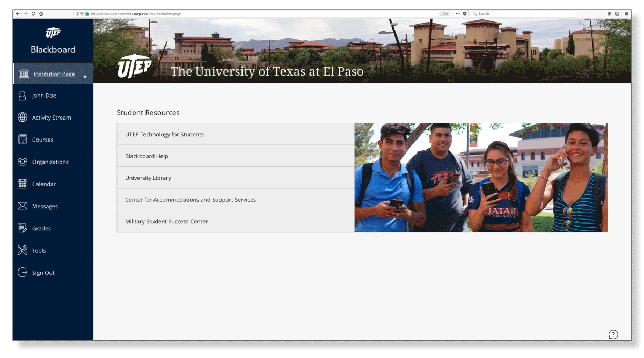Go to University Library link
This screenshot has width=644, height=358.
pyautogui.click(x=148, y=178)
